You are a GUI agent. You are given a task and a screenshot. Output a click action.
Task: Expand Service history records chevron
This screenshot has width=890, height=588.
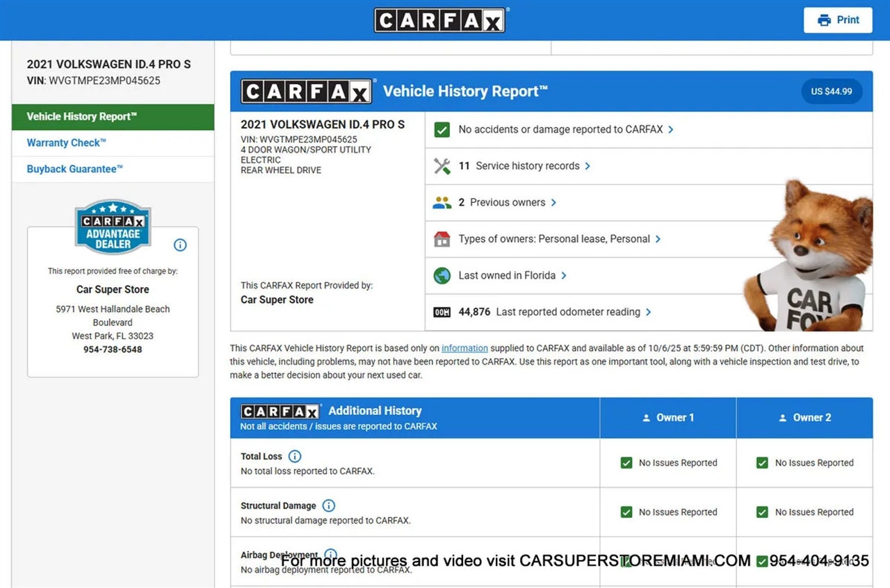(x=588, y=166)
